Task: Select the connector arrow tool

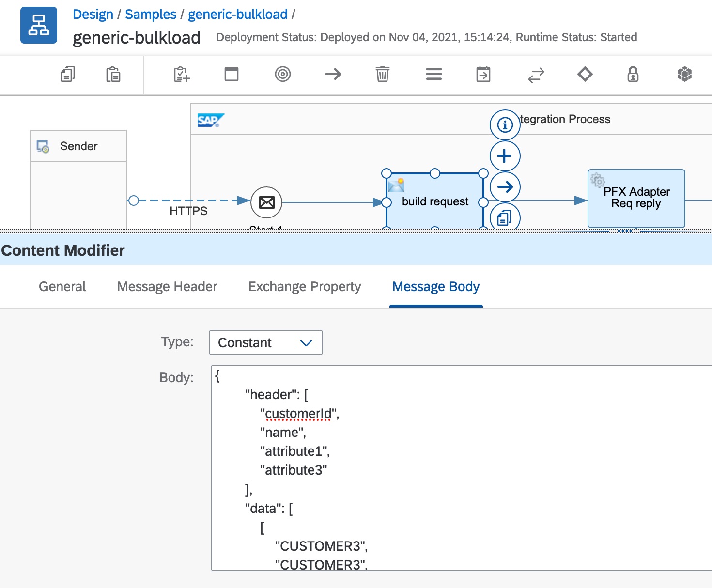Action: (x=333, y=74)
